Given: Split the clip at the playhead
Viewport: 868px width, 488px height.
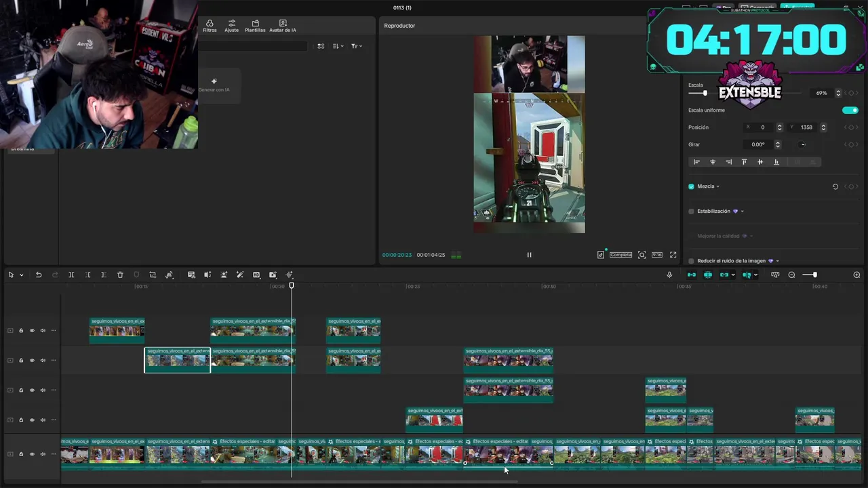Looking at the screenshot, I should point(71,274).
